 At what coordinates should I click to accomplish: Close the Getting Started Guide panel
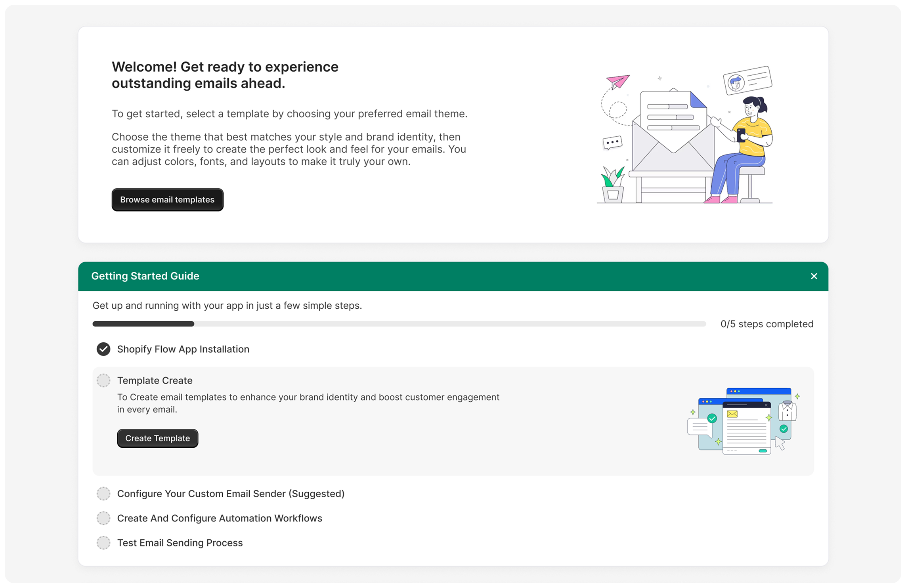[814, 276]
